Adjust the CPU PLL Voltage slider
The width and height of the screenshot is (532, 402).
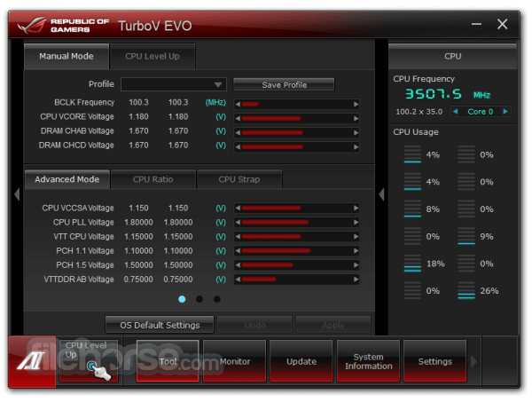(x=296, y=223)
